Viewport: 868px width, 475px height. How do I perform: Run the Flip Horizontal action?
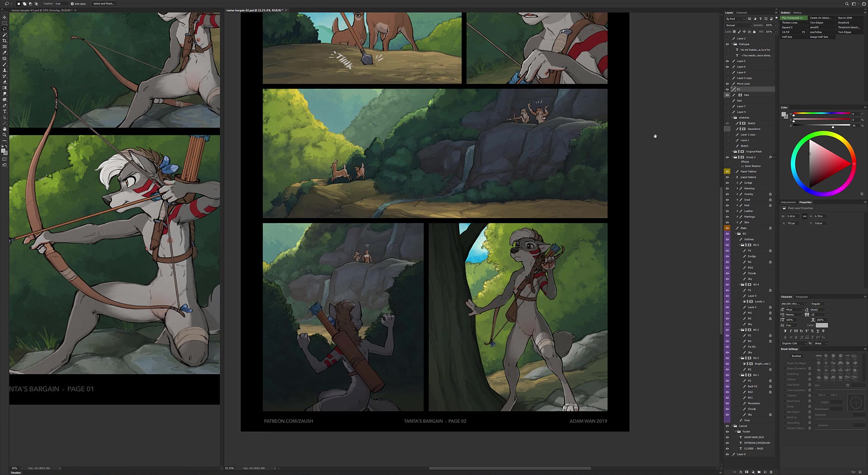(x=794, y=18)
